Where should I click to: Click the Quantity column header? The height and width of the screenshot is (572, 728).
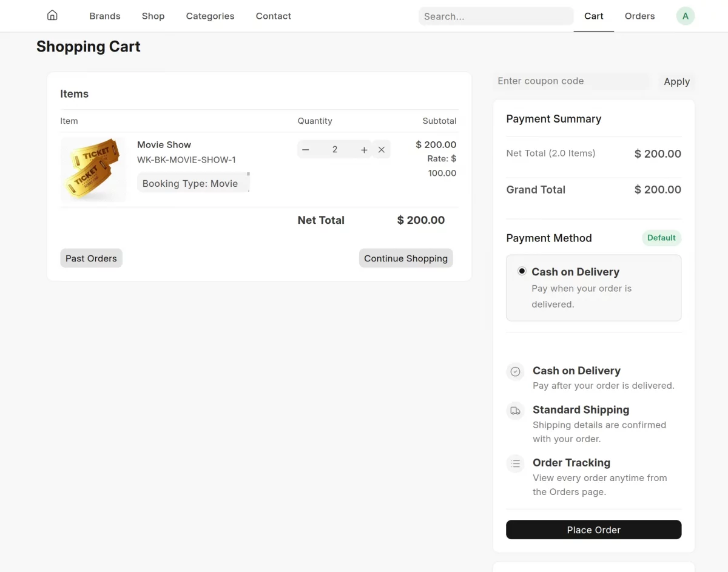(315, 121)
